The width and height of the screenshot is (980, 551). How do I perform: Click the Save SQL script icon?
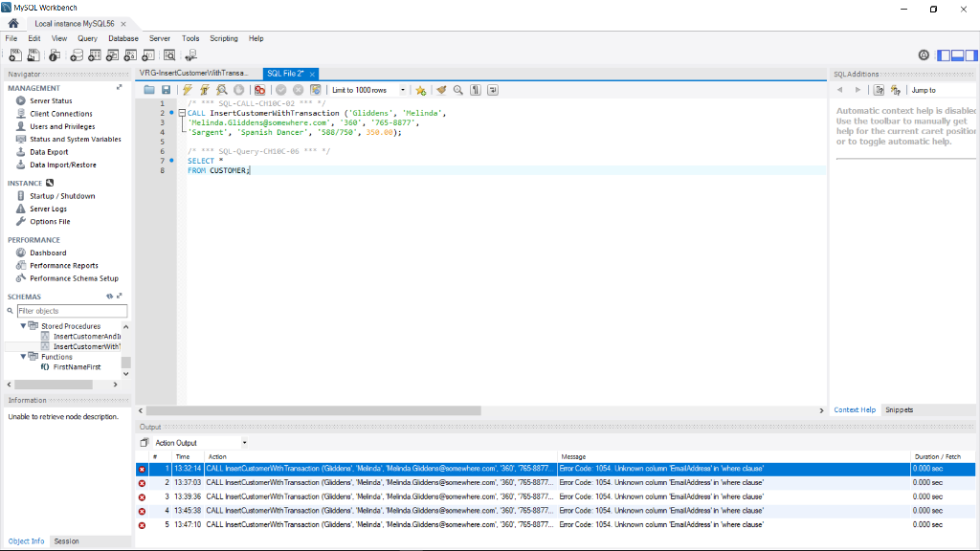pyautogui.click(x=166, y=89)
